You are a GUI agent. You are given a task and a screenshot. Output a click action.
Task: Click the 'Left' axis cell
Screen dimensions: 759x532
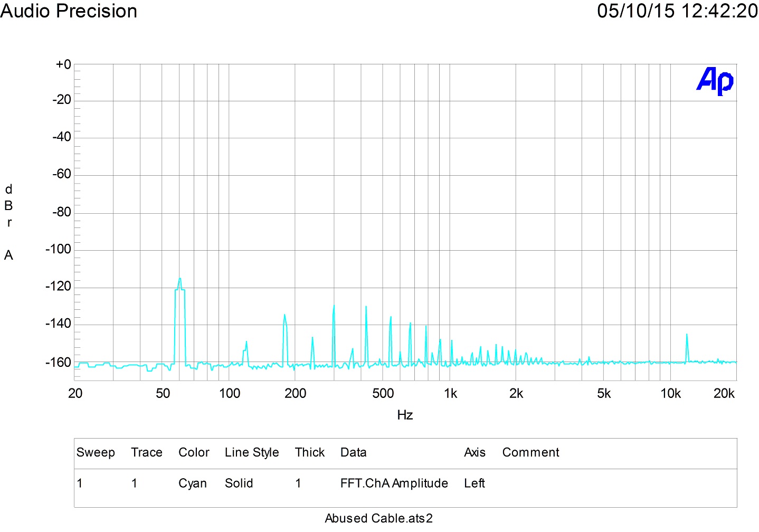tap(475, 483)
